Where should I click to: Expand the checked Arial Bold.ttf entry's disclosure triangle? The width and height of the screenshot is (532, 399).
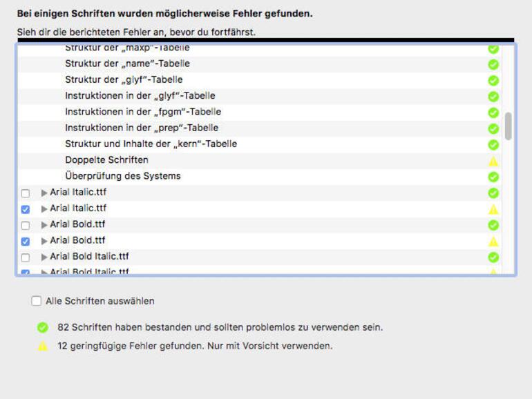(44, 241)
